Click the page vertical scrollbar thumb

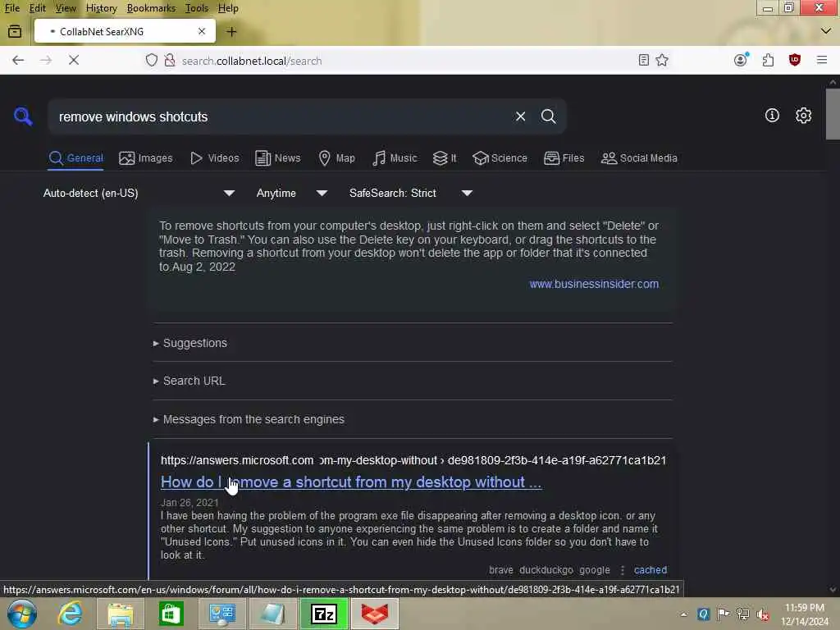(833, 114)
